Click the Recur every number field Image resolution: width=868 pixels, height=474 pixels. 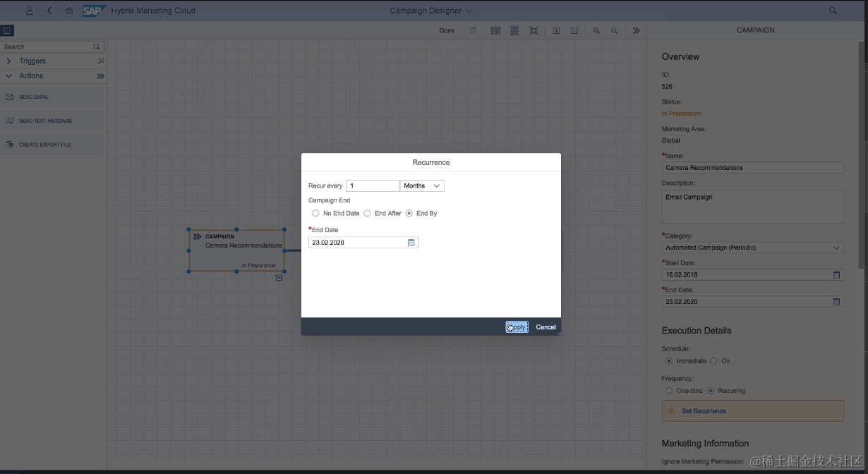373,186
